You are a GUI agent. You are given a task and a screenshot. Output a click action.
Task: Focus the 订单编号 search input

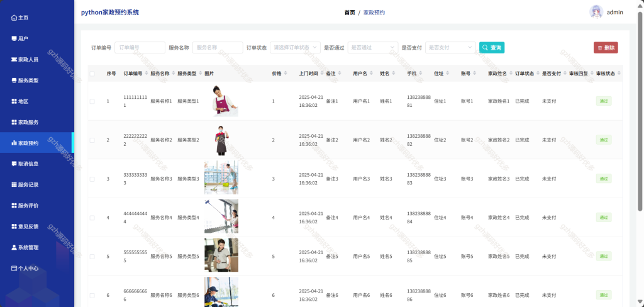click(140, 48)
